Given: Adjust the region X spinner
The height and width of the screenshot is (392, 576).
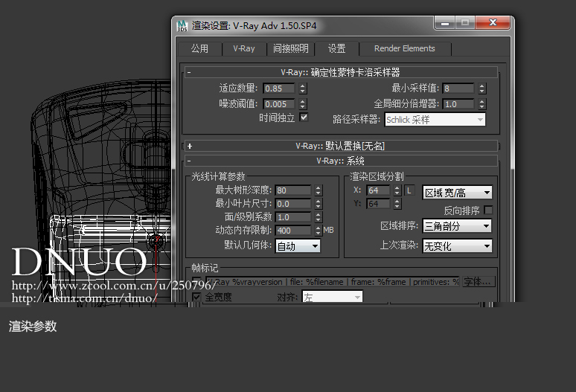Looking at the screenshot, I should [397, 190].
